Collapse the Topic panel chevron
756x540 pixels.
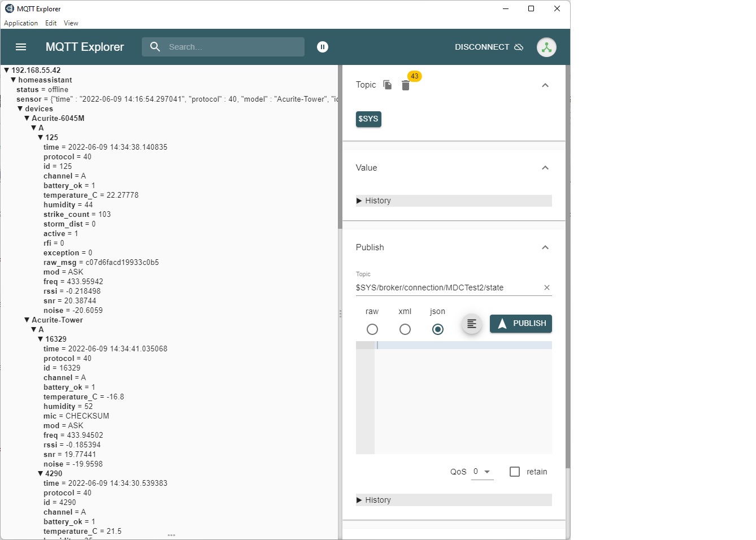click(545, 85)
